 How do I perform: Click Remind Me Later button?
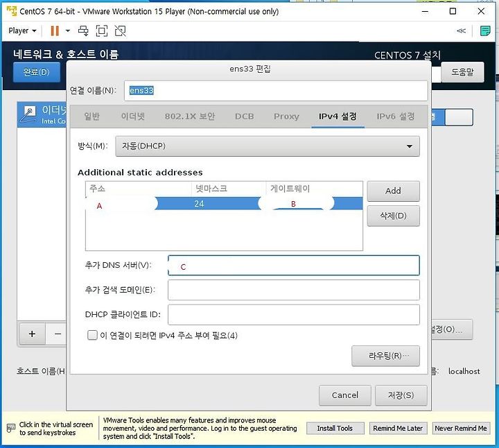click(x=398, y=429)
